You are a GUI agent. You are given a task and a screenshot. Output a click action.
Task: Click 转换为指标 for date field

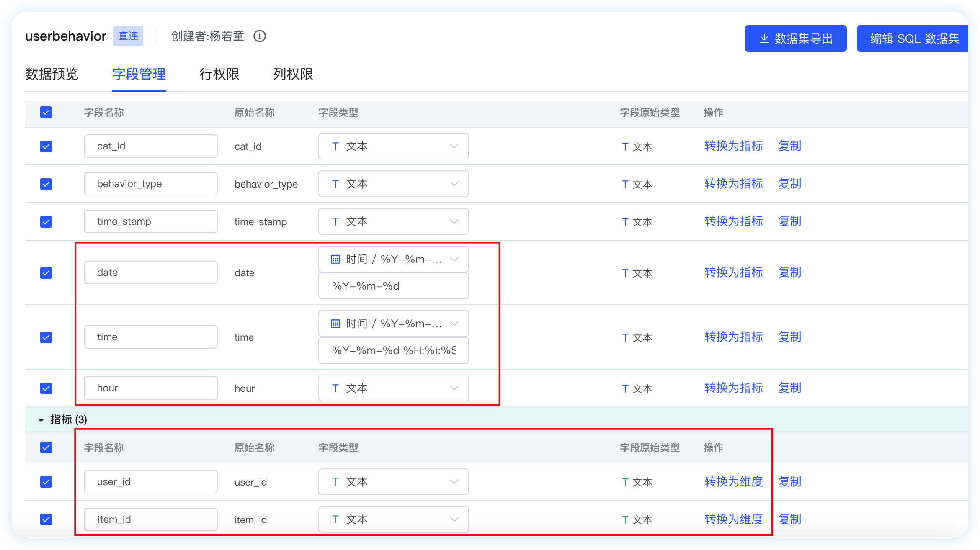(734, 272)
